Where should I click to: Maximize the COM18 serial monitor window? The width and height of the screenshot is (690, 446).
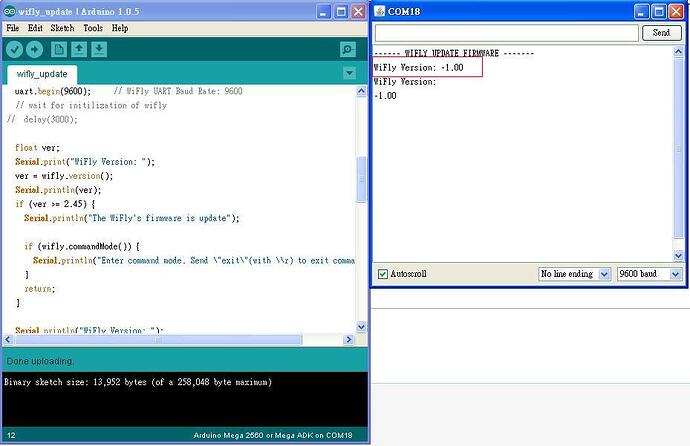(x=659, y=12)
